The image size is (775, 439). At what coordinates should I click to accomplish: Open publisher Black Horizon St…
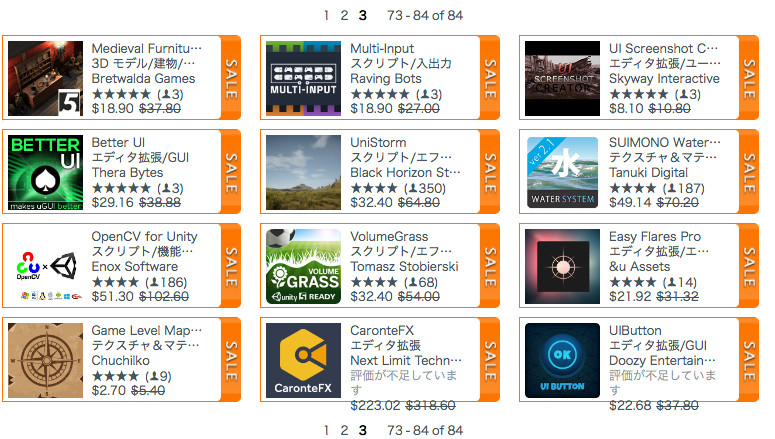click(405, 173)
